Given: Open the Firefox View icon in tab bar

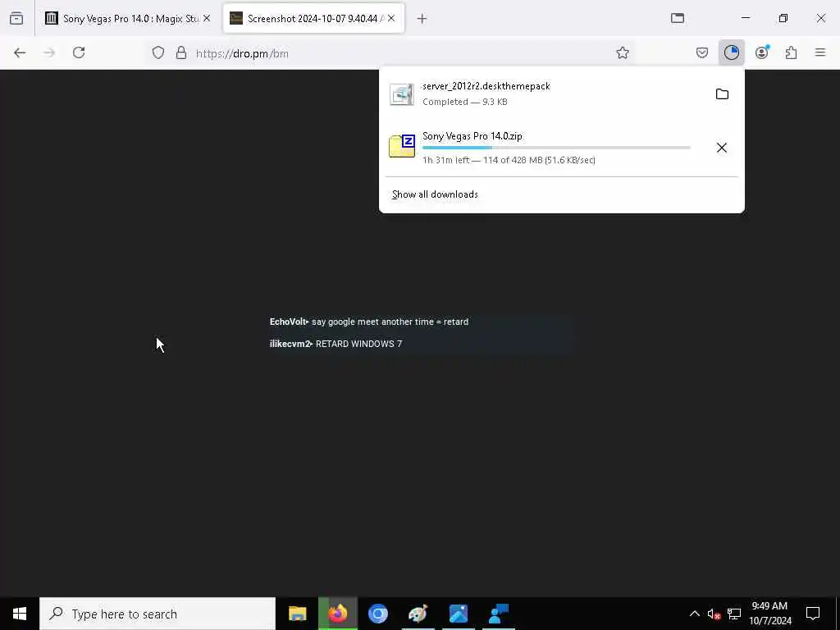Looking at the screenshot, I should [16, 18].
